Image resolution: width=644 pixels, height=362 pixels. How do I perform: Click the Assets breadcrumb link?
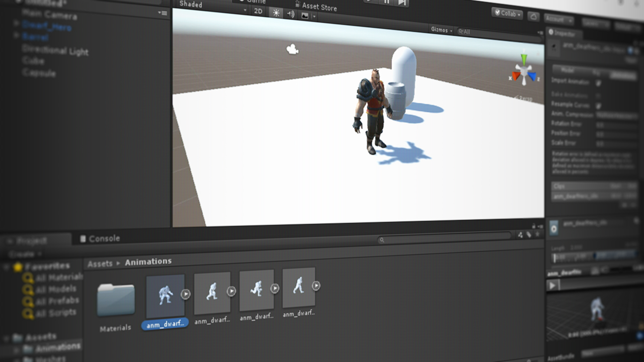click(100, 263)
